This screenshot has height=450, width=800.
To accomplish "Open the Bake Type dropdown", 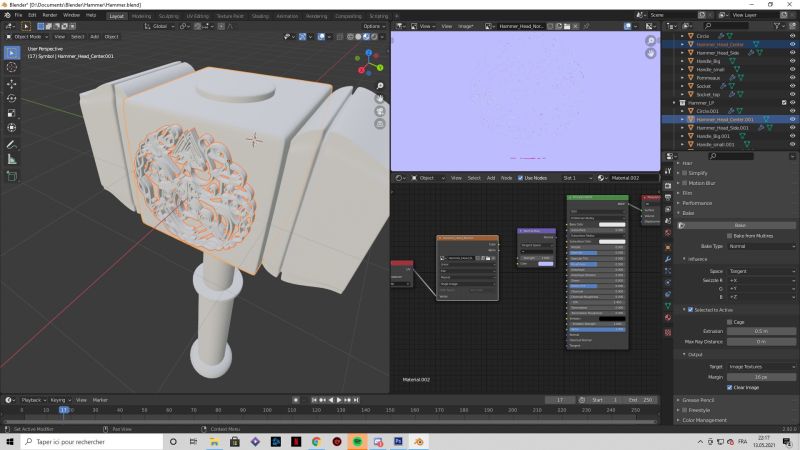I will click(761, 246).
